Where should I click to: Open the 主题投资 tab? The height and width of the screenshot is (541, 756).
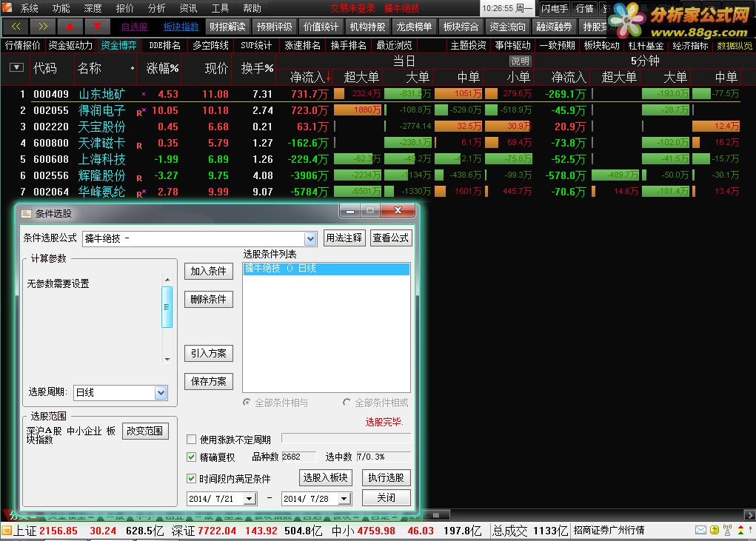click(x=468, y=45)
